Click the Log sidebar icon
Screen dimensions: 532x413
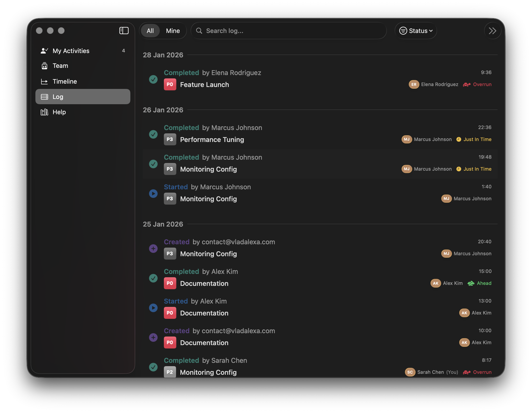[44, 96]
